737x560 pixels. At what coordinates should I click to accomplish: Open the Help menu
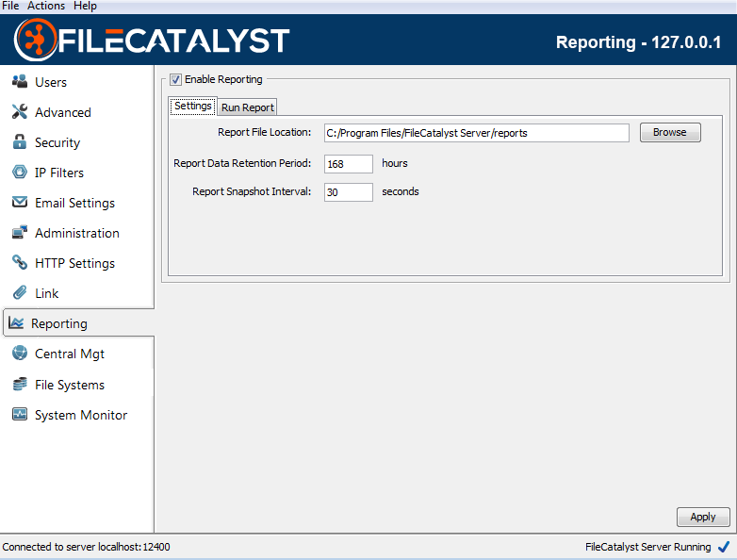pyautogui.click(x=85, y=6)
